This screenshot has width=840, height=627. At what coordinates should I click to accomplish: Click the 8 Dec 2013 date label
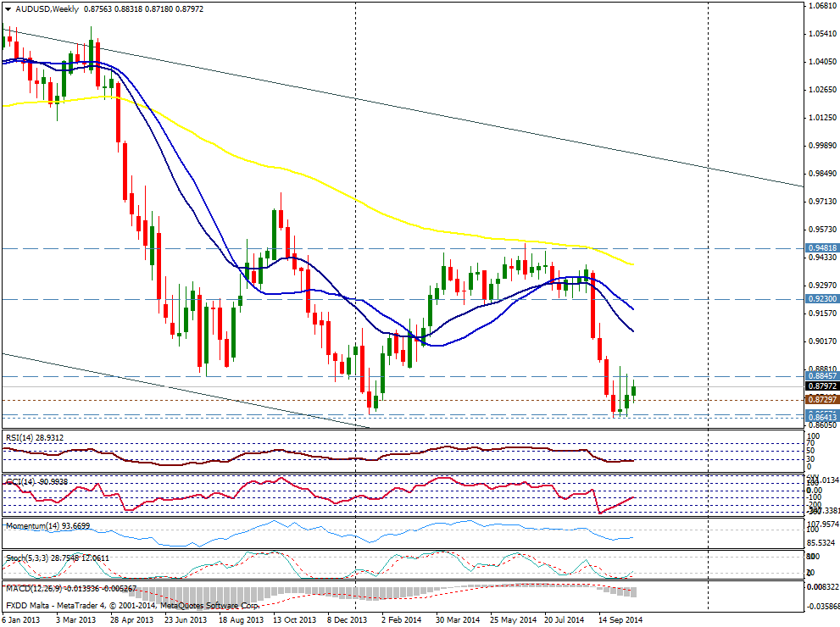click(x=348, y=619)
